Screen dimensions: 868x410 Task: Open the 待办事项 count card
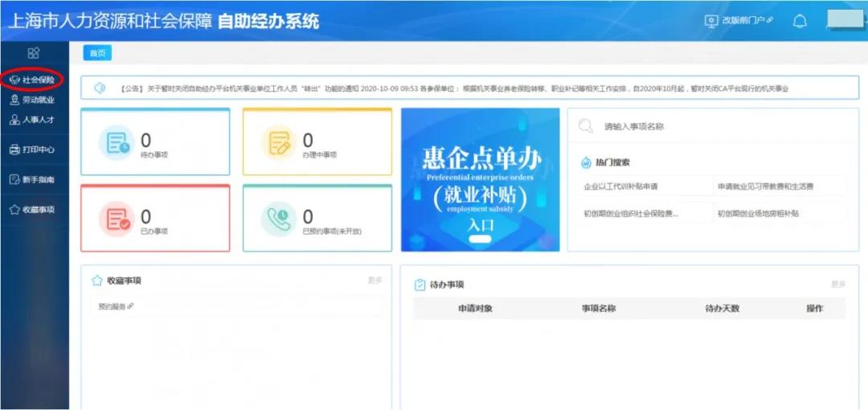pos(155,141)
